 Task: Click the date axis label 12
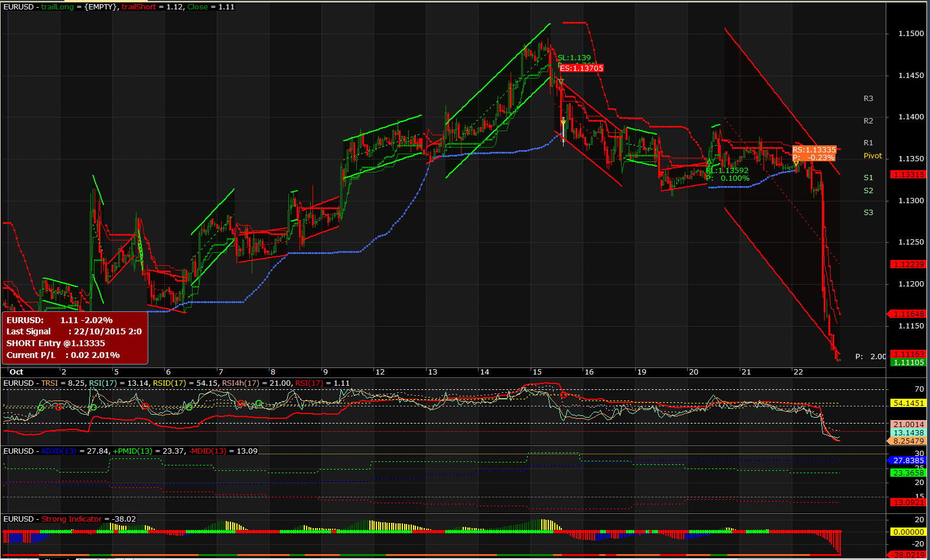click(380, 372)
